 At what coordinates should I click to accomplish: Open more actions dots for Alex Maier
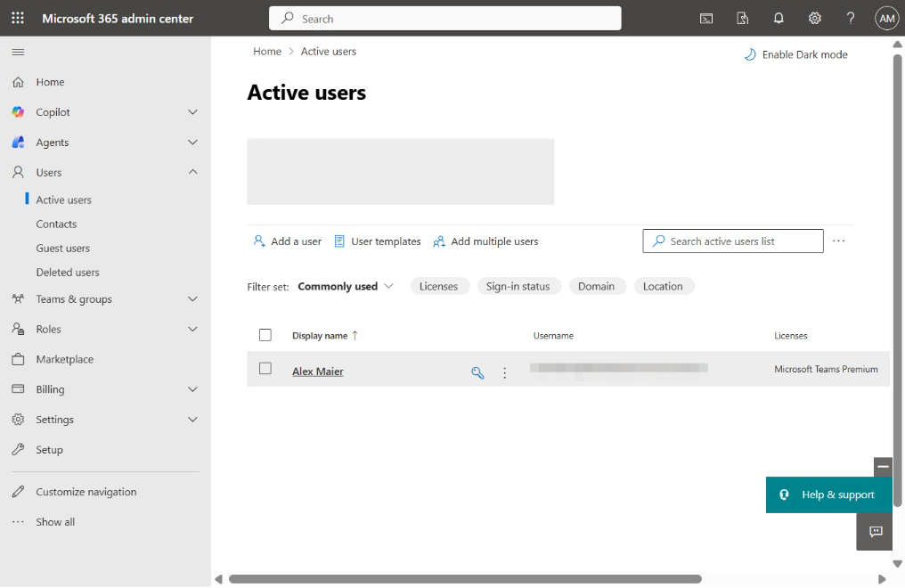coord(504,372)
